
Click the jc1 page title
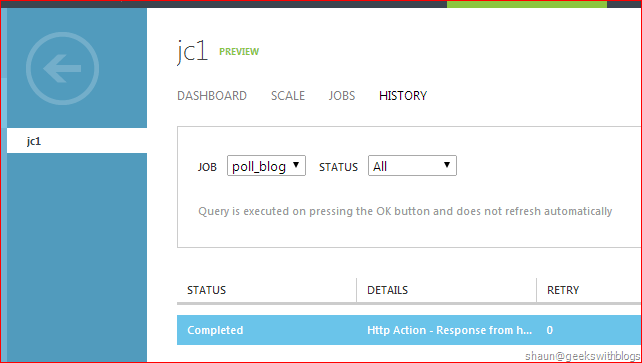point(192,52)
